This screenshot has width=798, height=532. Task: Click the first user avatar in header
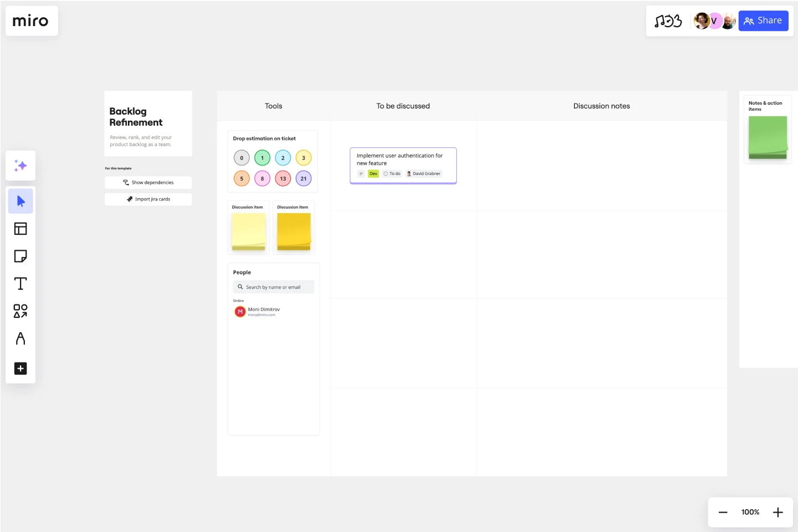(702, 21)
